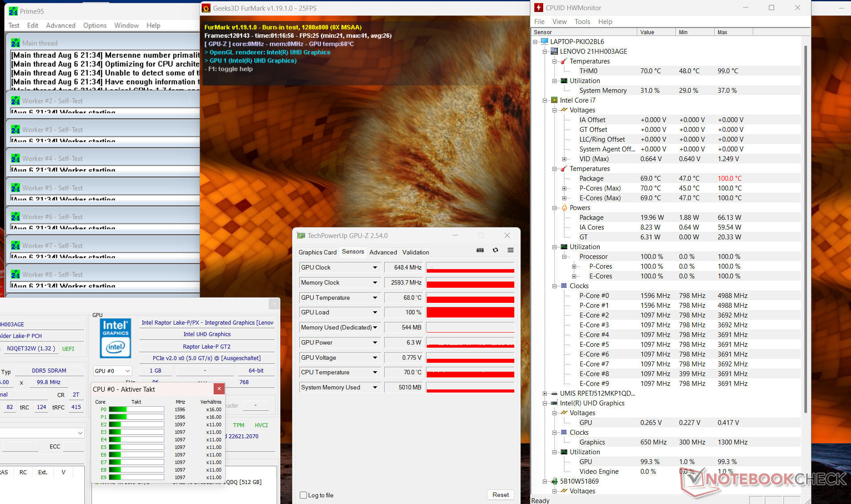The height and width of the screenshot is (504, 851).
Task: Click the Worker #4 Self-Test window icon
Action: click(x=16, y=159)
